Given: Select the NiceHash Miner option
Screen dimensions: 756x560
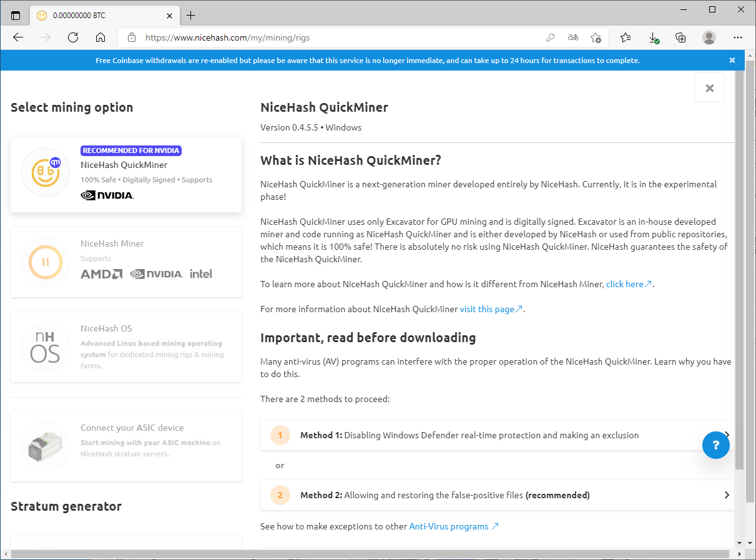Looking at the screenshot, I should 126,262.
